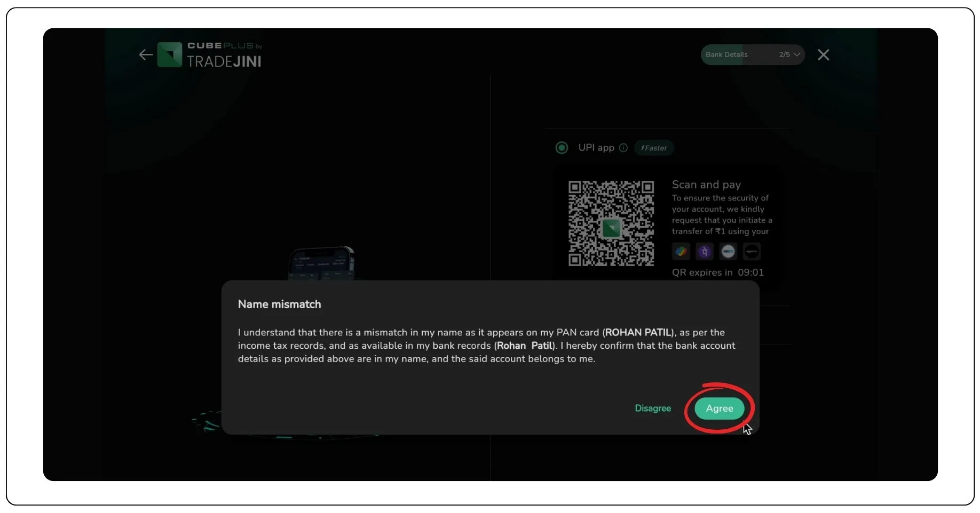Screen dimensions: 980x513
Task: Agree to the name mismatch confirmation
Action: pyautogui.click(x=718, y=408)
